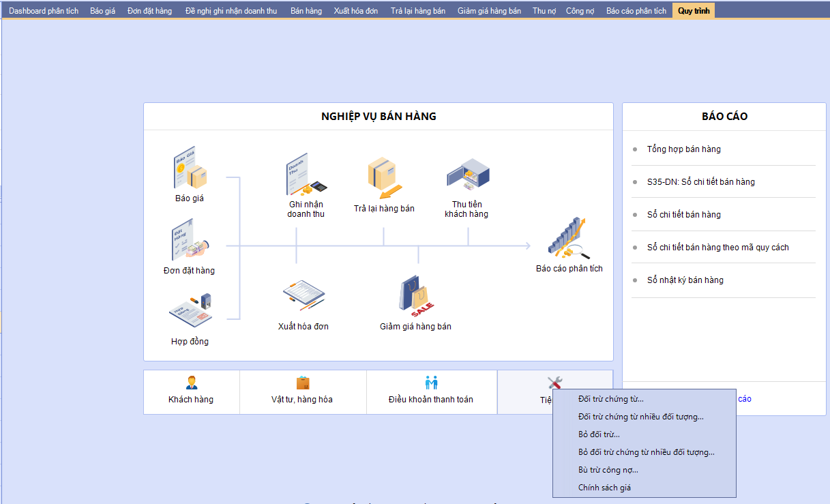
Task: Open the Báo giá workflow icon
Action: pyautogui.click(x=190, y=168)
